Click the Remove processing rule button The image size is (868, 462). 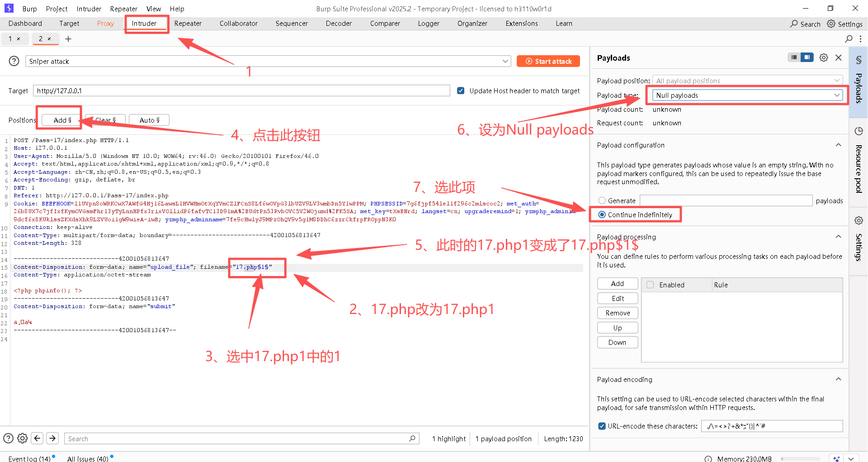618,313
